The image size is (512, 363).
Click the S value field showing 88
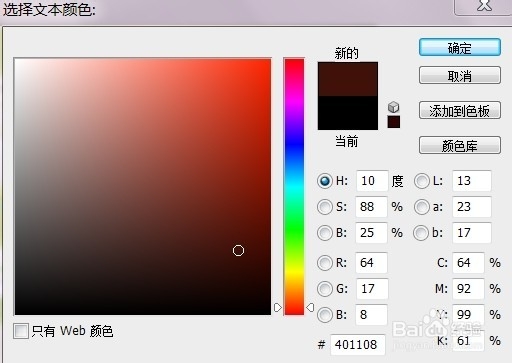tap(371, 207)
